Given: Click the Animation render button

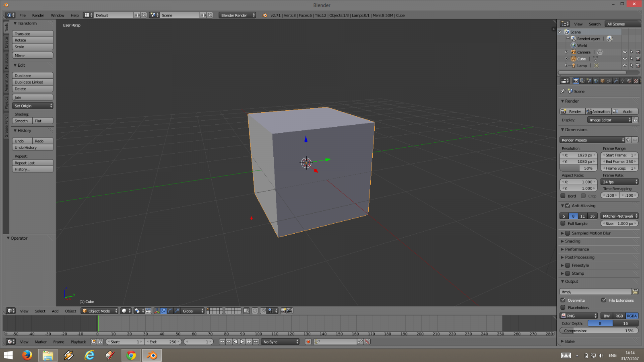Looking at the screenshot, I should tap(598, 111).
